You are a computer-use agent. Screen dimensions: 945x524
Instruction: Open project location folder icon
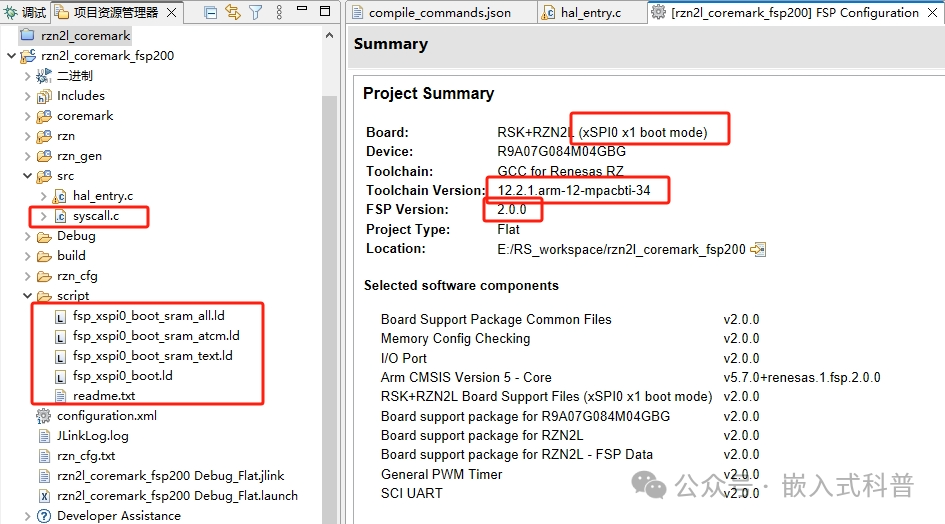758,249
